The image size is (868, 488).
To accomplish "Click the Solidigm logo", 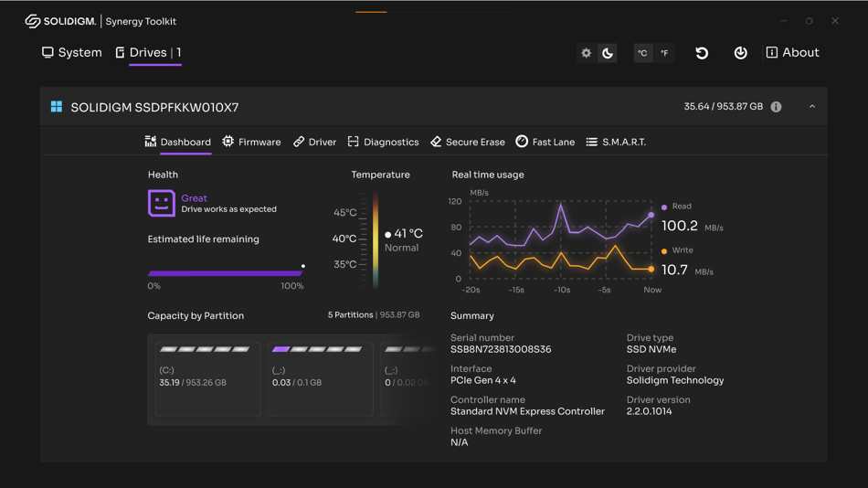I will (60, 21).
